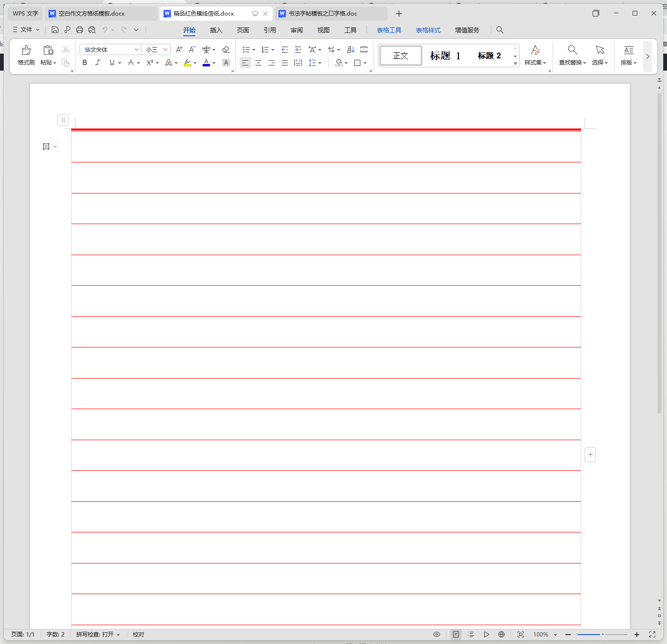This screenshot has width=667, height=644.
Task: Toggle eye protection mode icon
Action: 437,635
